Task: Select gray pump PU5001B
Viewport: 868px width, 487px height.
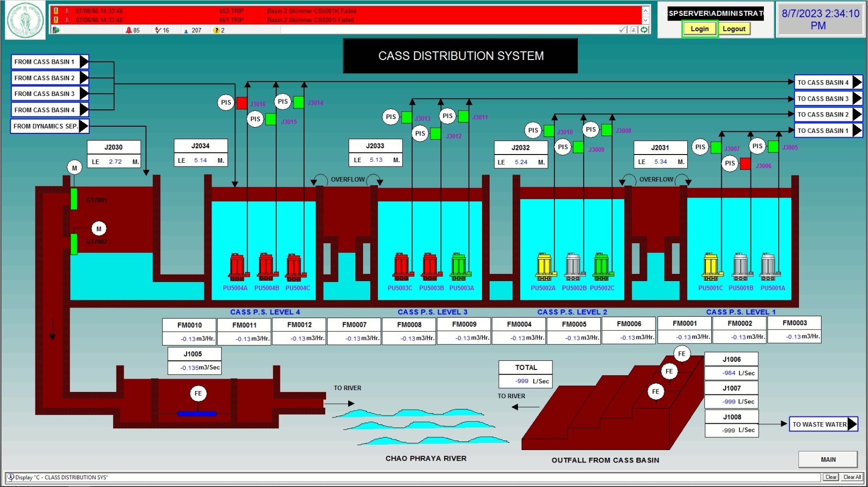Action: click(741, 267)
